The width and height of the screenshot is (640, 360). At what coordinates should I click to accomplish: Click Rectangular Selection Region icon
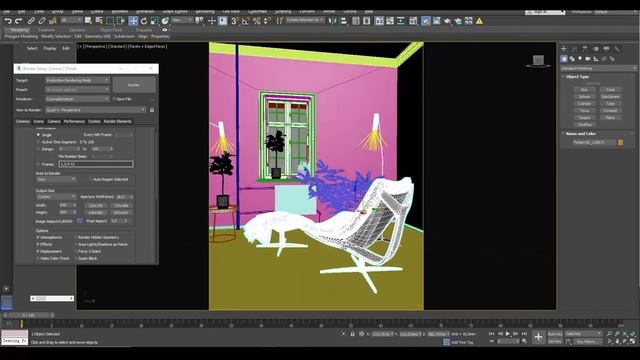pos(110,21)
